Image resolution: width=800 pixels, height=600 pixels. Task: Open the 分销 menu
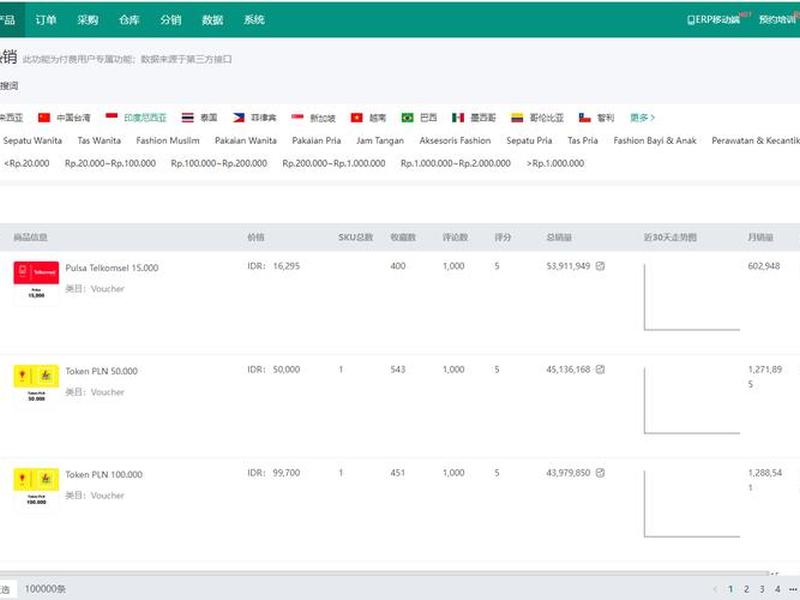[x=171, y=20]
